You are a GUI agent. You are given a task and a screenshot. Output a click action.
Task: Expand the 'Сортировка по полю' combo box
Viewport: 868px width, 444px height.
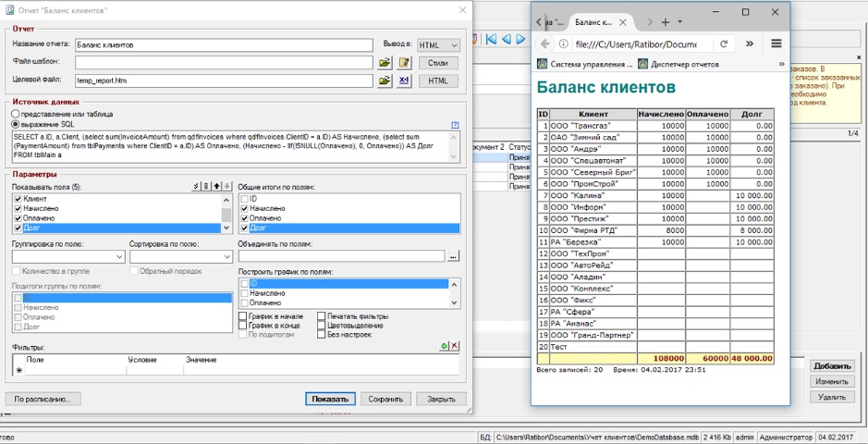[x=226, y=256]
